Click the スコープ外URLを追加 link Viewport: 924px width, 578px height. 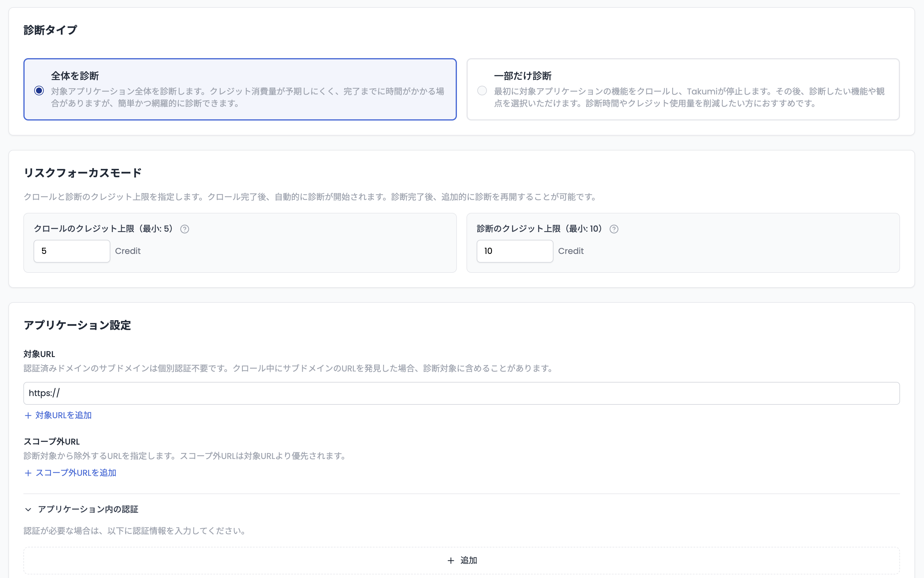76,473
